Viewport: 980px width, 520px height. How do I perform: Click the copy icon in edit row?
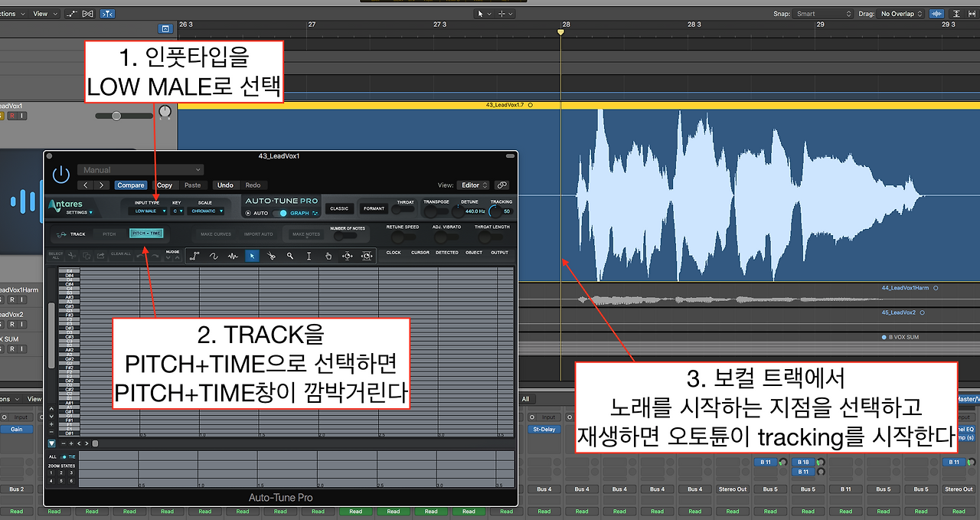coord(87,255)
